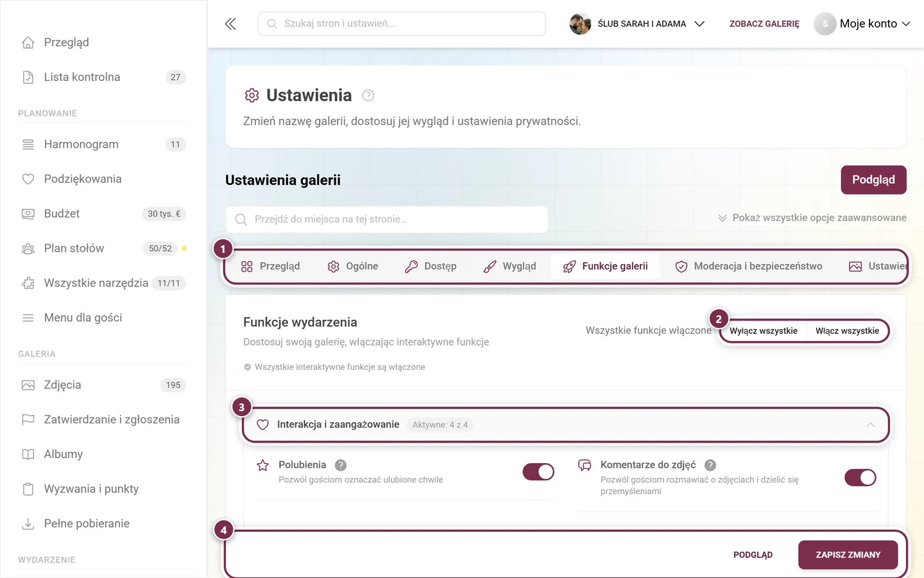Click help icon next to Komentarze do zdjęć

pyautogui.click(x=710, y=465)
